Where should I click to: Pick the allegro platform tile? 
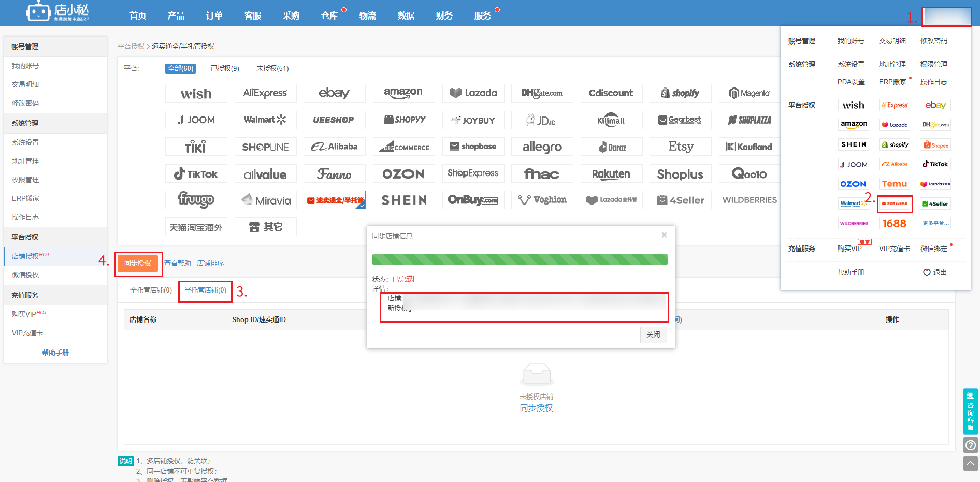(542, 147)
